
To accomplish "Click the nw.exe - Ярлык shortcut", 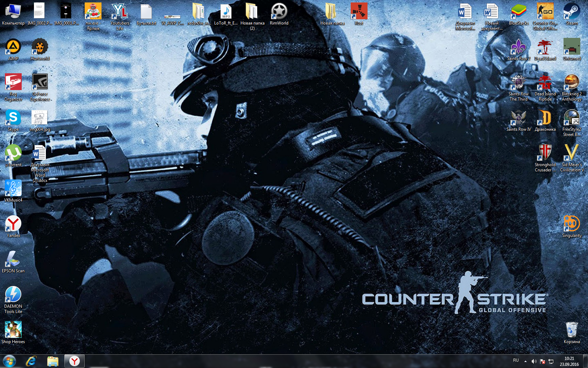I will 93,16.
